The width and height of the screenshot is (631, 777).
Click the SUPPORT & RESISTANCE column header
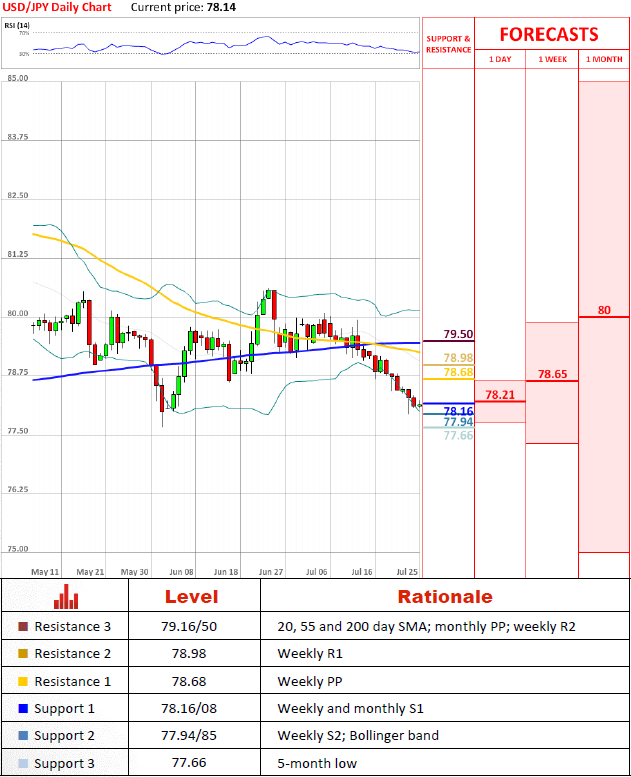click(x=448, y=44)
